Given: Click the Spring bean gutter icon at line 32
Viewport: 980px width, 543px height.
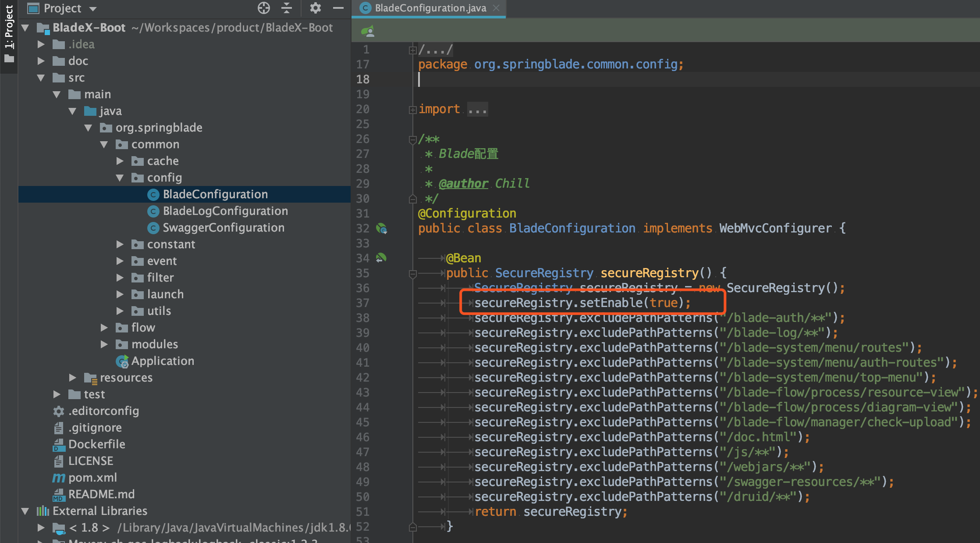Looking at the screenshot, I should (x=381, y=229).
